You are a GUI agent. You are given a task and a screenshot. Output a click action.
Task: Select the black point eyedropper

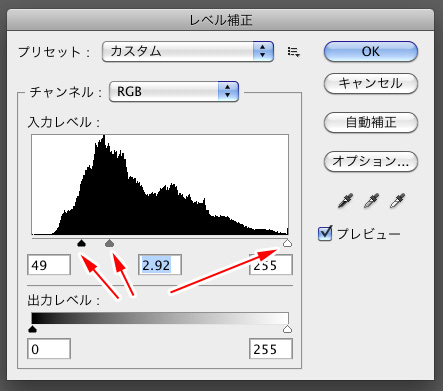click(x=345, y=201)
